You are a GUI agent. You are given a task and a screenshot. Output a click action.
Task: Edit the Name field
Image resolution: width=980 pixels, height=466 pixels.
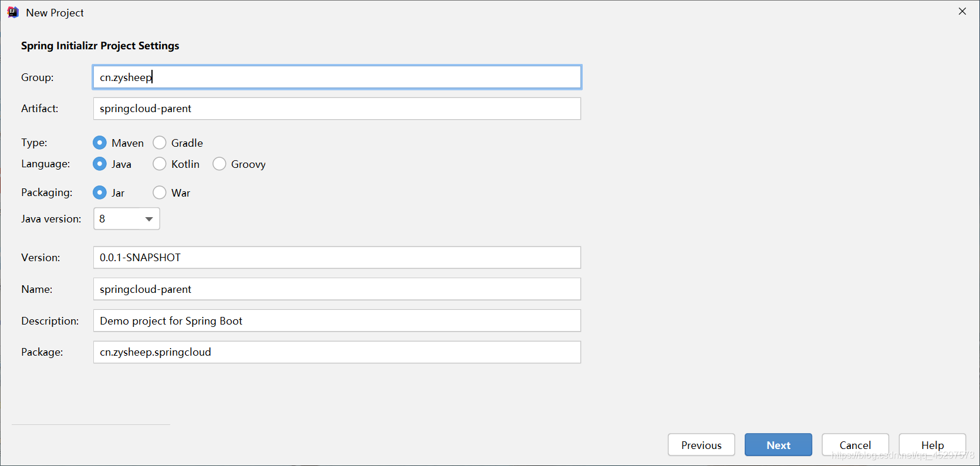pos(337,289)
